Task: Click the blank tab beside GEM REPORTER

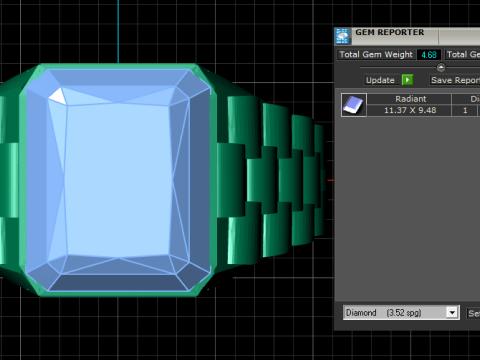Action: point(460,36)
